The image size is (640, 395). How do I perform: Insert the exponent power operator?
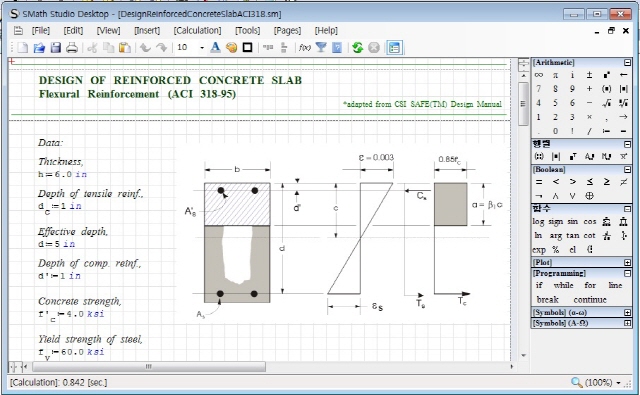click(606, 75)
